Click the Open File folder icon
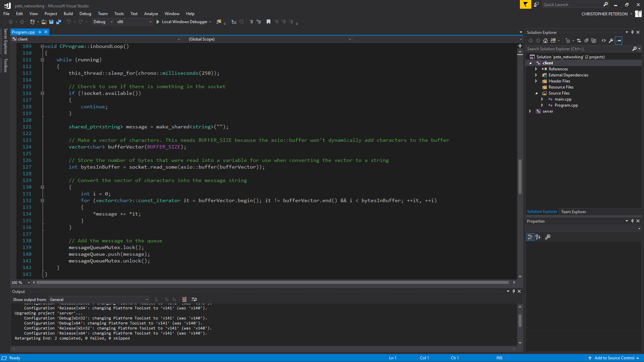This screenshot has height=362, width=644. point(44,22)
